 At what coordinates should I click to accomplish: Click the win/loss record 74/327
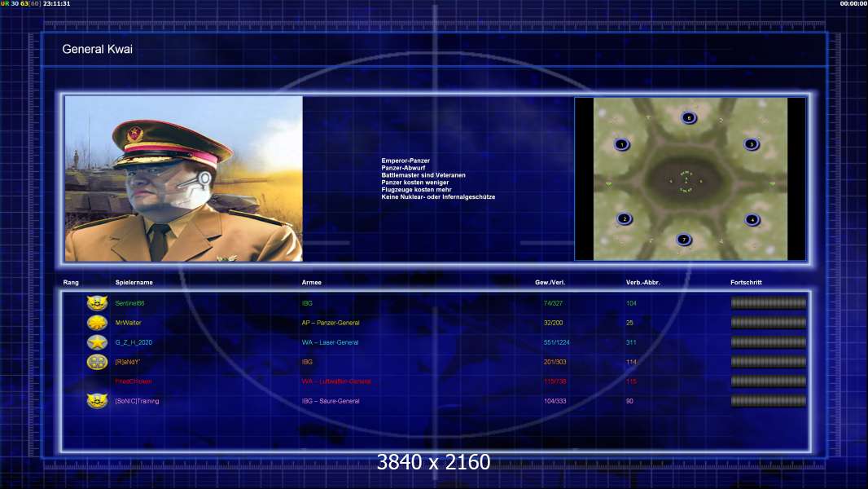pyautogui.click(x=553, y=303)
